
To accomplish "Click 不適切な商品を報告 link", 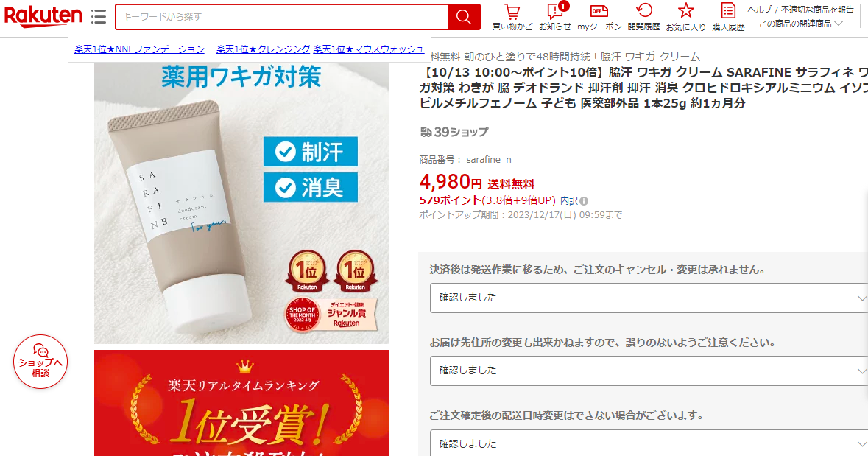I will (817, 10).
